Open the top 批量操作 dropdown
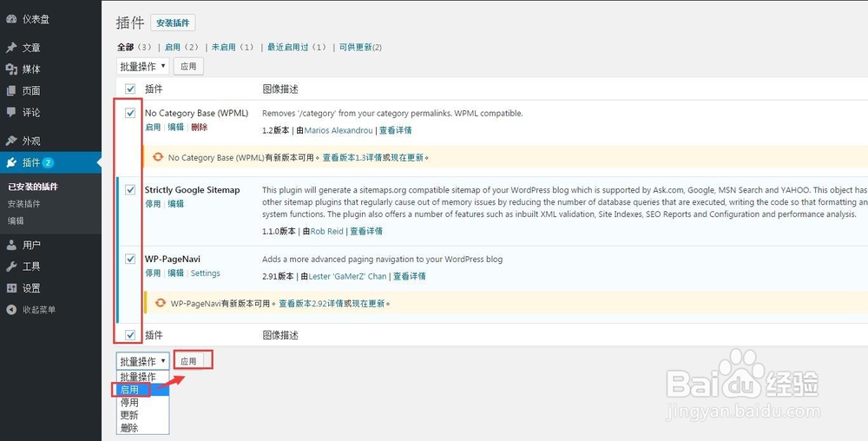Image resolution: width=868 pixels, height=441 pixels. tap(143, 66)
